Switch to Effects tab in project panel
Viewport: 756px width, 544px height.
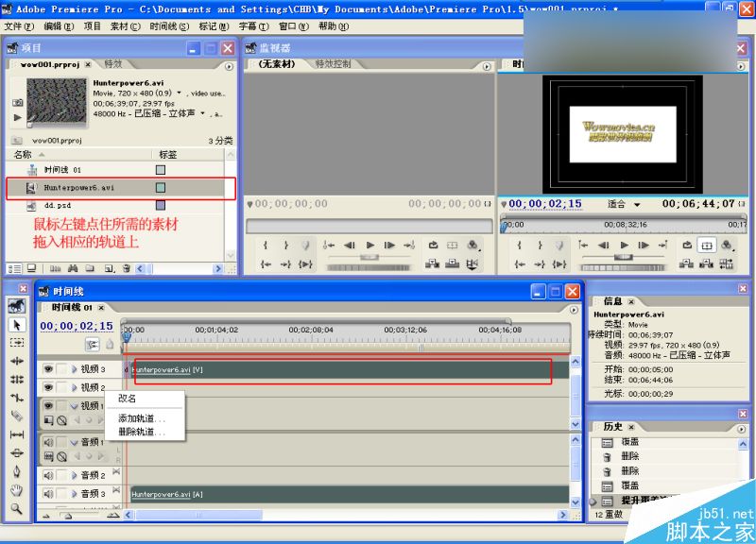(x=113, y=63)
